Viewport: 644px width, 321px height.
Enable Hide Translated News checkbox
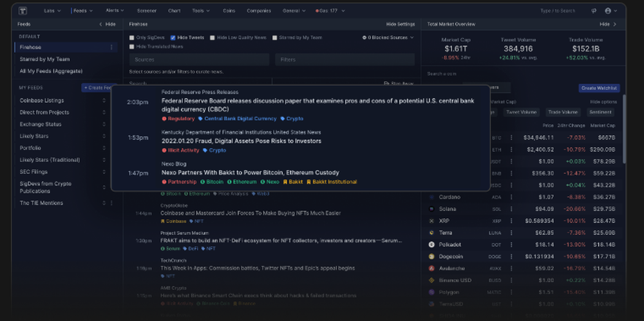(132, 46)
